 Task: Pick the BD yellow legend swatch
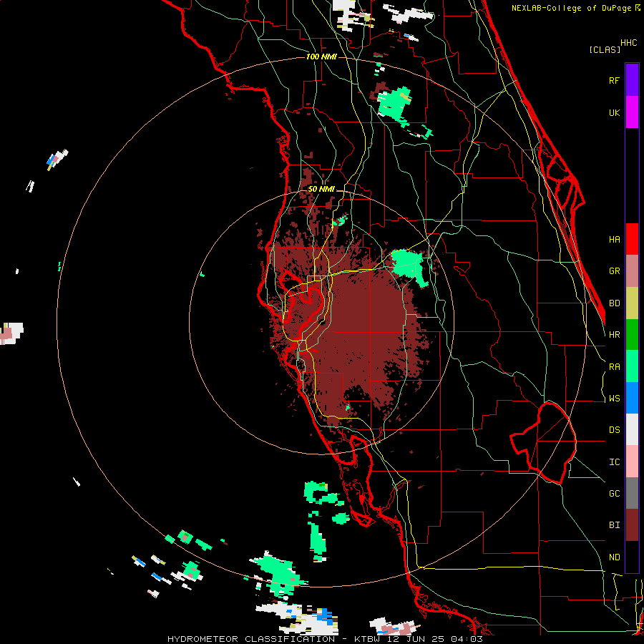click(x=632, y=303)
